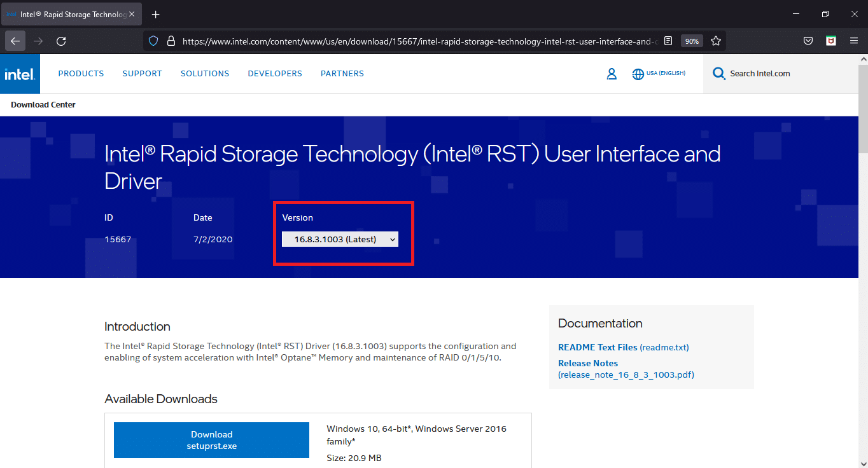Toggle reader view icon in address bar
Screen dimensions: 868x468
pyautogui.click(x=668, y=41)
